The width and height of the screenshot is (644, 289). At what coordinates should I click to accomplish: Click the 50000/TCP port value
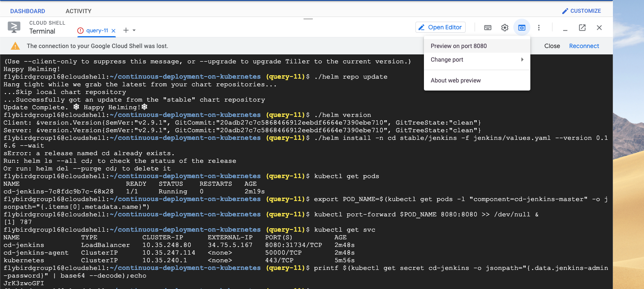click(283, 252)
